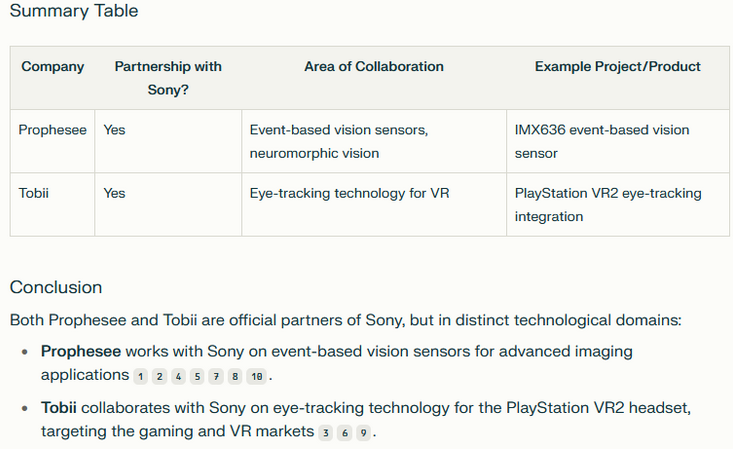Open citation 1 after Prophesee applications
Viewport: 733px width, 451px height.
141,376
